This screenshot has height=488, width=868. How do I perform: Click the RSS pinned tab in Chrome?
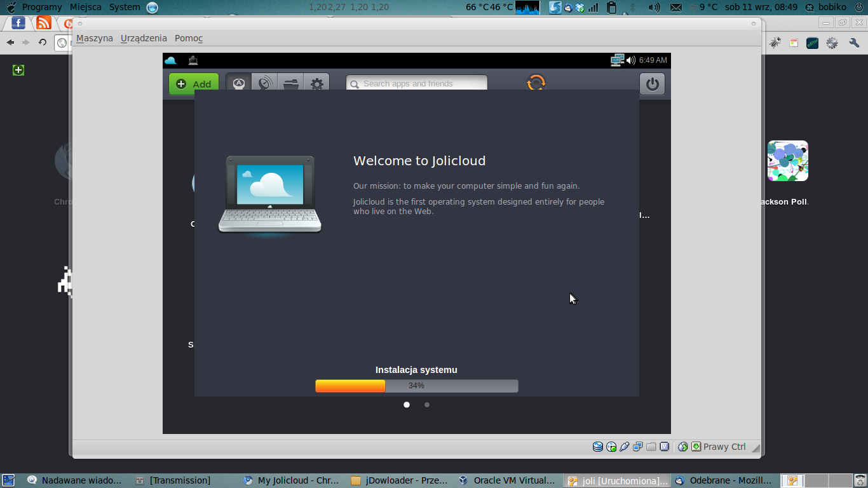[x=44, y=23]
